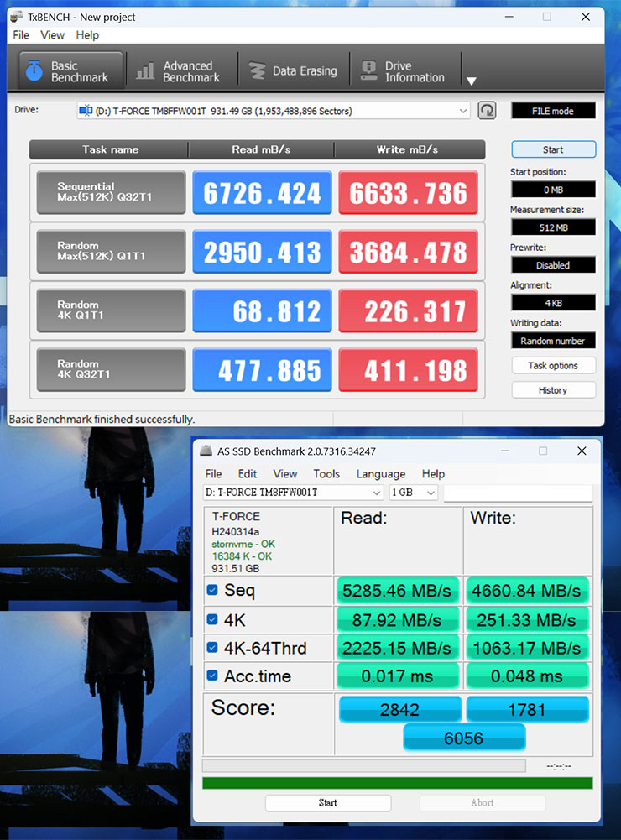621x840 pixels.
Task: Click the Sequential Max(512K) Q32T1 task button
Action: point(111,192)
